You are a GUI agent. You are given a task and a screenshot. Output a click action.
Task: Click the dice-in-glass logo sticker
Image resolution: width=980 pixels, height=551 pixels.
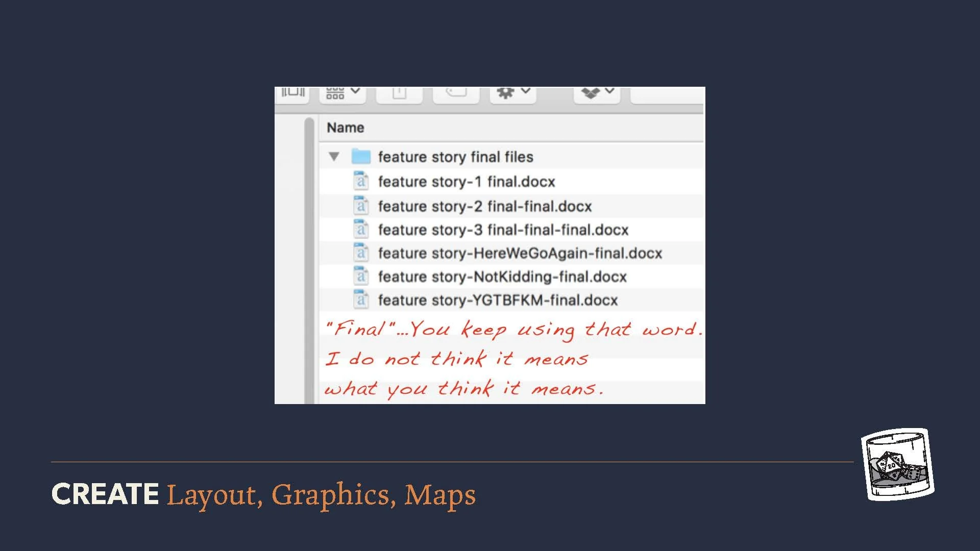click(x=898, y=464)
